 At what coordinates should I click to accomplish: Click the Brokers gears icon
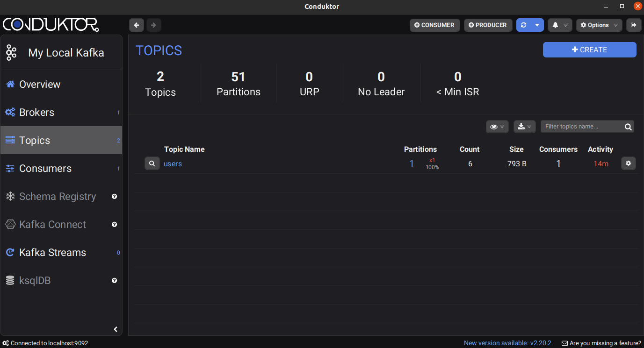pos(10,113)
